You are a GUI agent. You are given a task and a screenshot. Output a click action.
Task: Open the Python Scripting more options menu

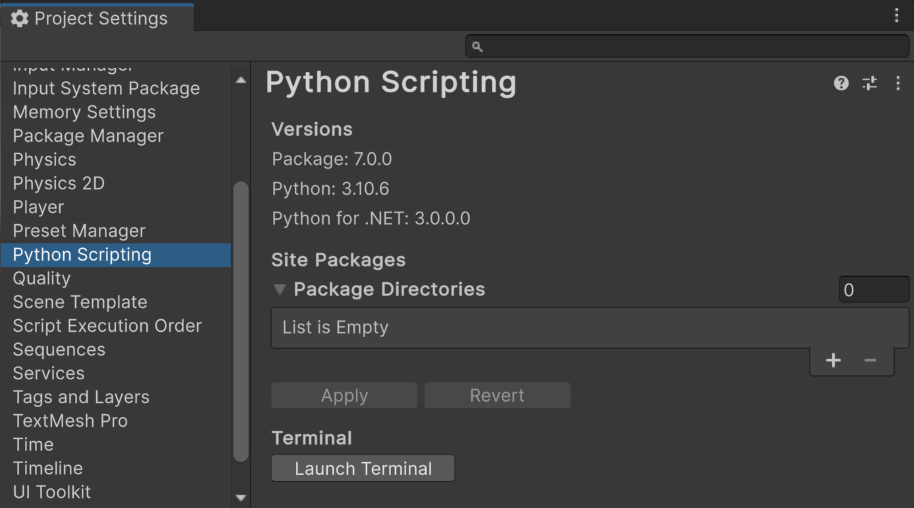tap(898, 83)
